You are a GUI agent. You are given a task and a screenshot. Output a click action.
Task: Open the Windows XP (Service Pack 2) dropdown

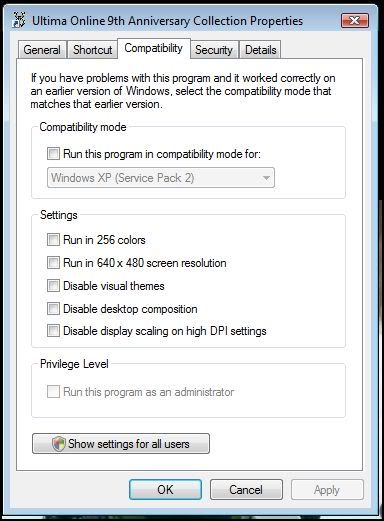coord(161,178)
